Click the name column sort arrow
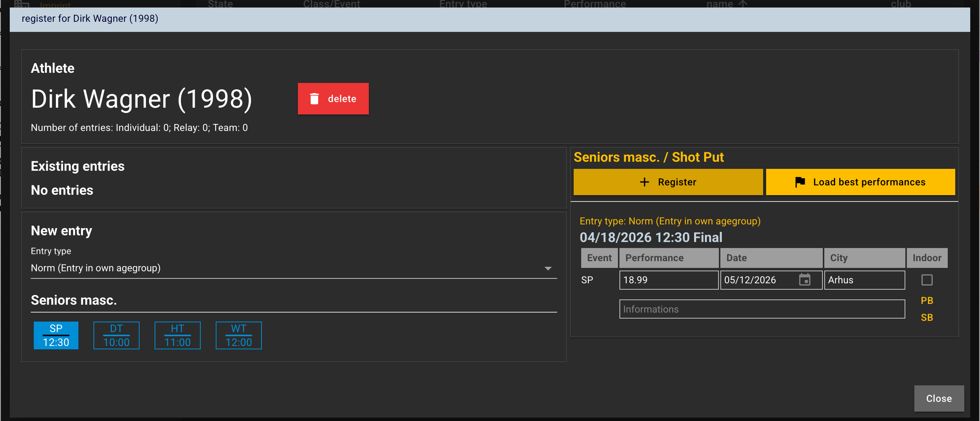This screenshot has height=421, width=980. (x=743, y=4)
